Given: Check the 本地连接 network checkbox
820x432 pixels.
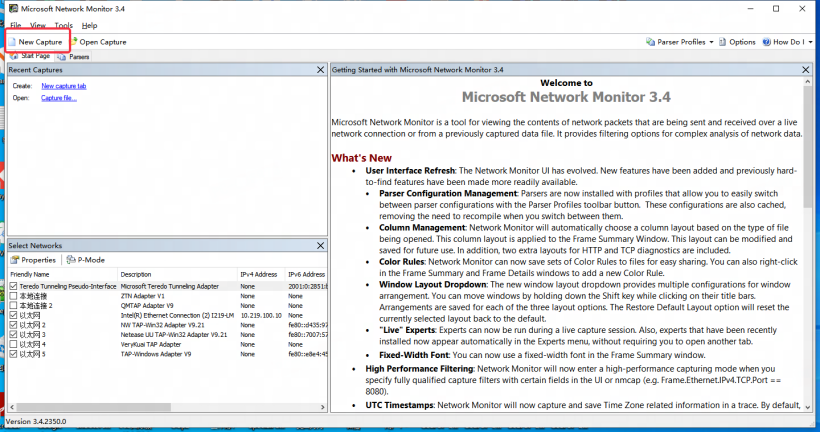Looking at the screenshot, I should [14, 296].
